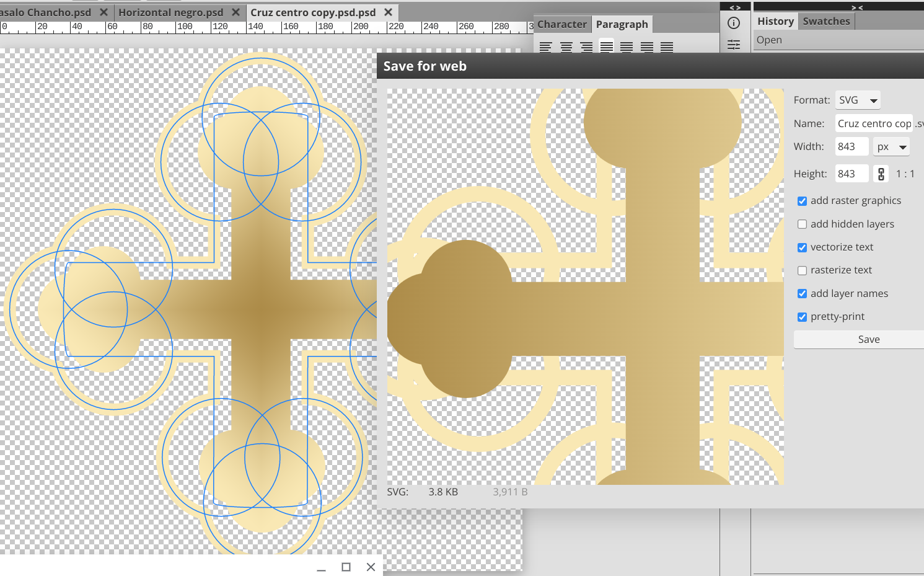The width and height of the screenshot is (924, 576).
Task: Collapse the panel using the arrows icon
Action: [735, 7]
